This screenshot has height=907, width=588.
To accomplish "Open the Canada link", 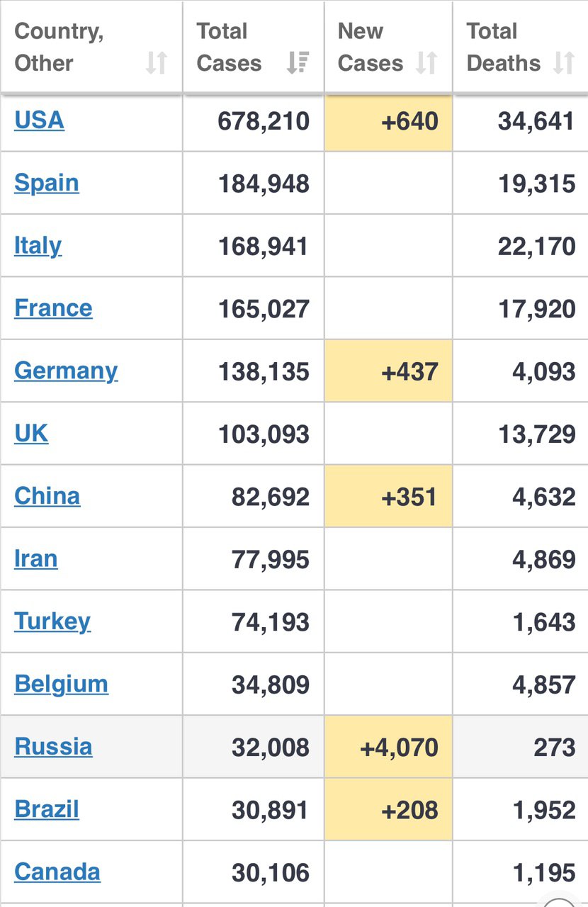I will (57, 872).
